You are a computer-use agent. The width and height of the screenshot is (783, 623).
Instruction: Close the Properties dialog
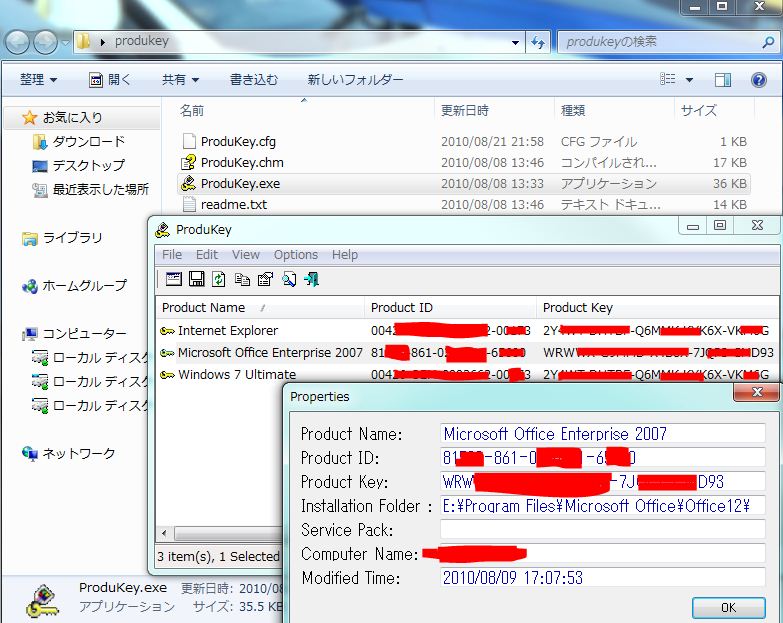[x=756, y=392]
